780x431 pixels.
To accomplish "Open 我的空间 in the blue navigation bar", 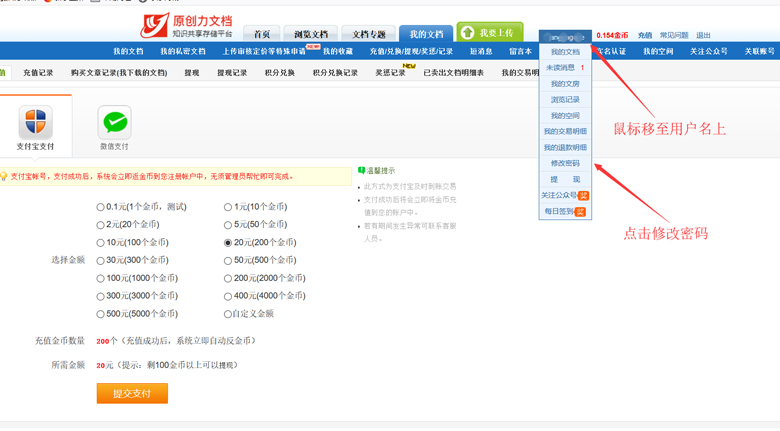I will [x=658, y=51].
